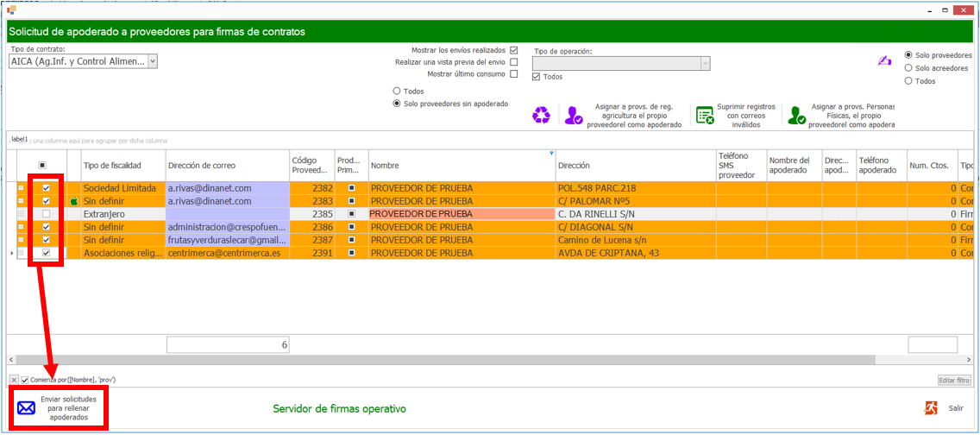Sort by the Dirección de correo column header
Image resolution: width=980 pixels, height=435 pixels.
coord(226,166)
